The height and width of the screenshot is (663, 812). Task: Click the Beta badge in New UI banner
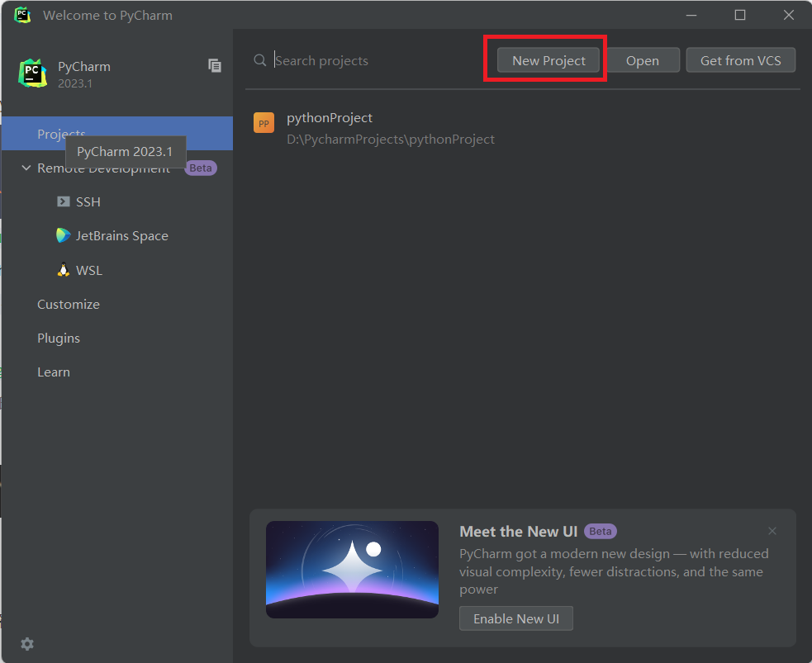[x=601, y=531]
